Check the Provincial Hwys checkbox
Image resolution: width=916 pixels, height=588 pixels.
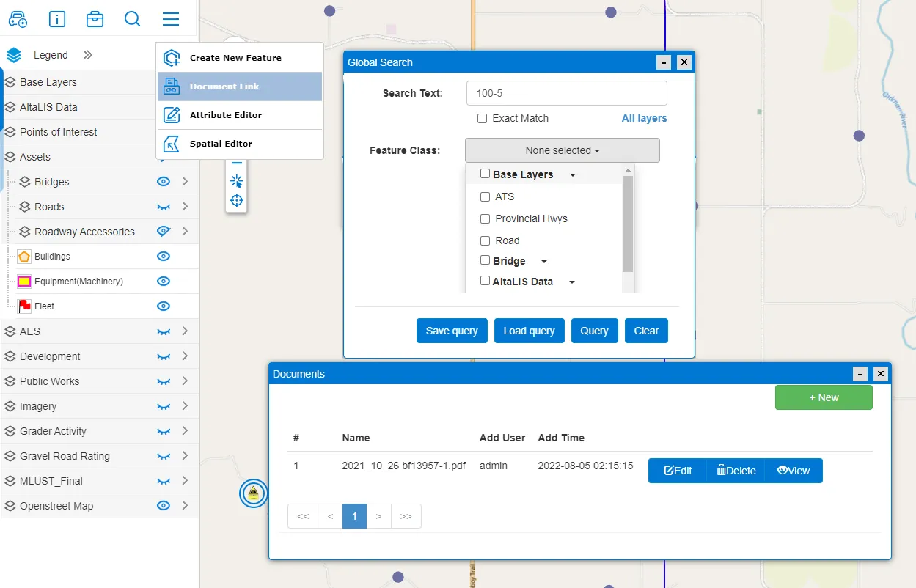485,218
